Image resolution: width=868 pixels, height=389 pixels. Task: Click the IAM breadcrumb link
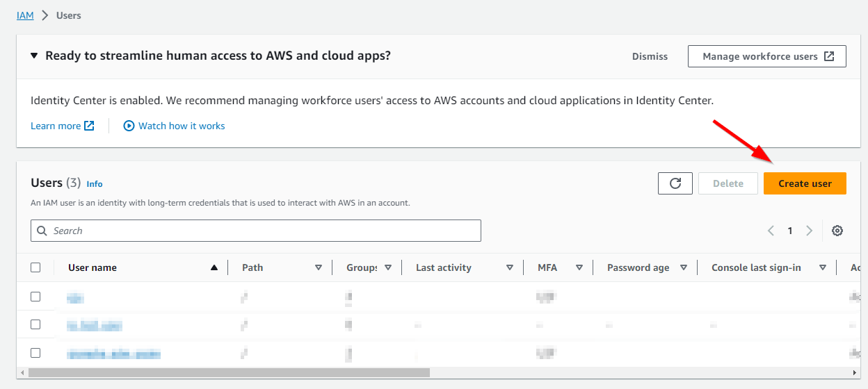[25, 15]
